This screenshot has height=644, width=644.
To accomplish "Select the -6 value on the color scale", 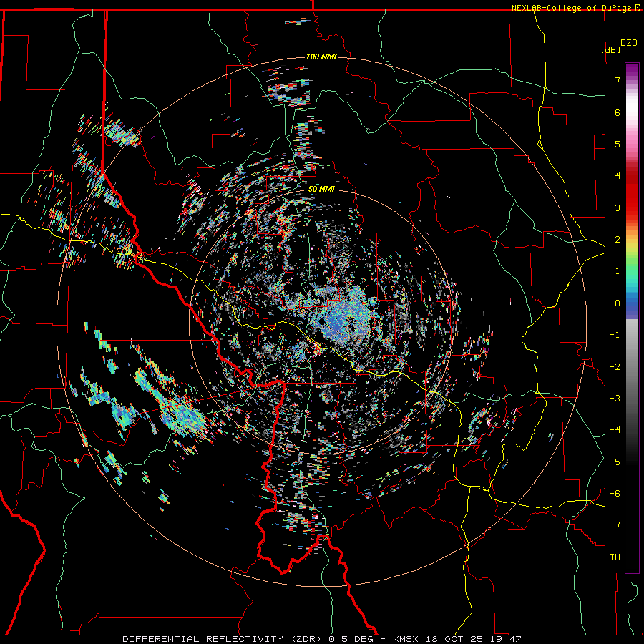I will point(615,494).
